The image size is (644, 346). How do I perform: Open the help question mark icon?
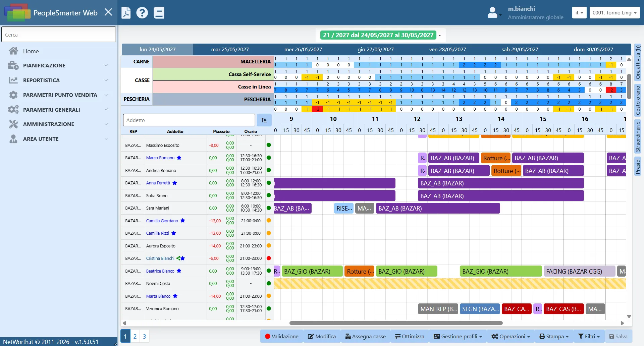142,13
